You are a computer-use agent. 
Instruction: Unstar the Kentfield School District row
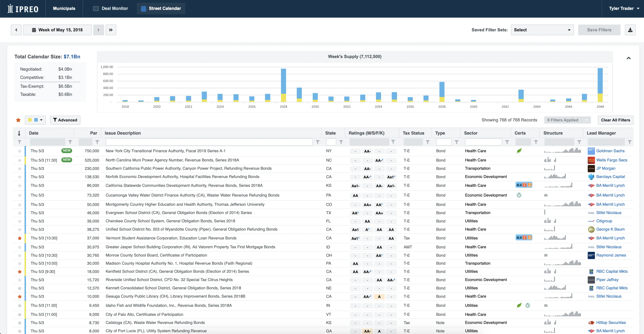(19, 272)
